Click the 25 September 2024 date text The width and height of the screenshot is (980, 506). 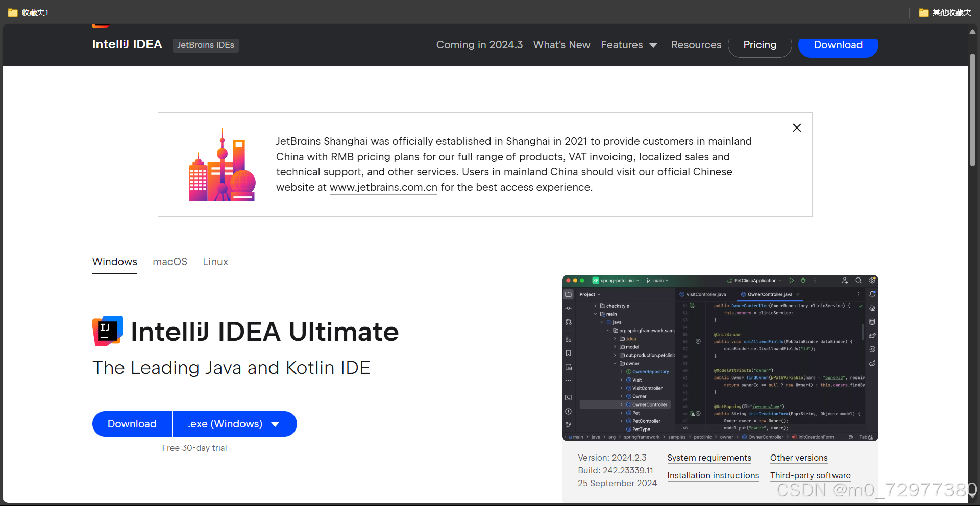[x=617, y=483]
